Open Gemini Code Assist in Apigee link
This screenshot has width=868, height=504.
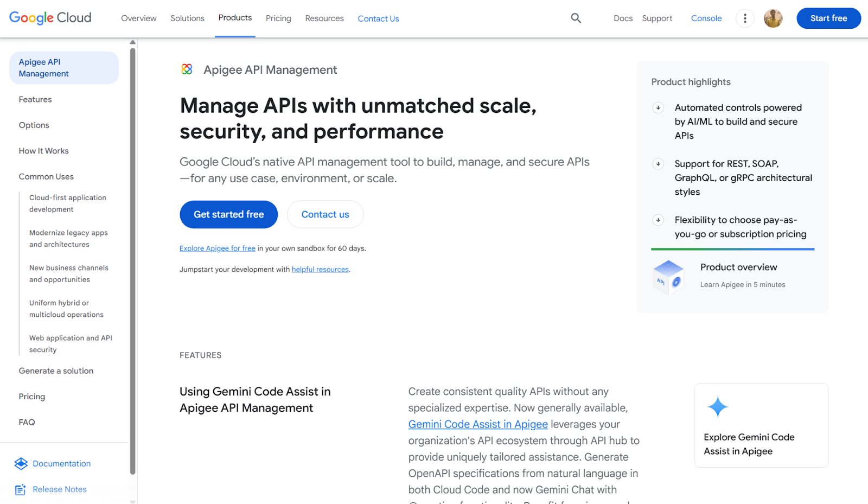coord(478,424)
